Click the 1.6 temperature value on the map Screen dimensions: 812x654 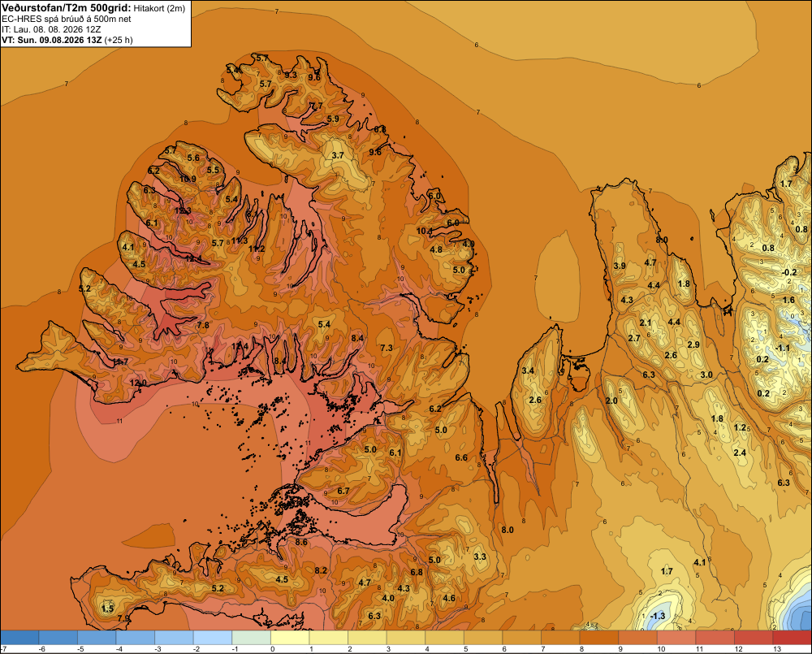pyautogui.click(x=788, y=301)
